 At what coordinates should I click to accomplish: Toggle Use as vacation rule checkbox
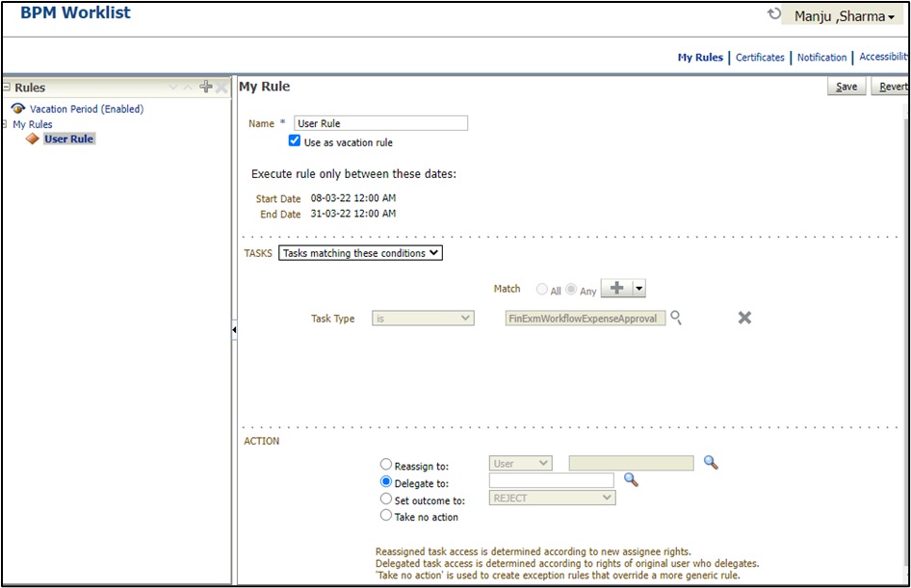(x=295, y=141)
